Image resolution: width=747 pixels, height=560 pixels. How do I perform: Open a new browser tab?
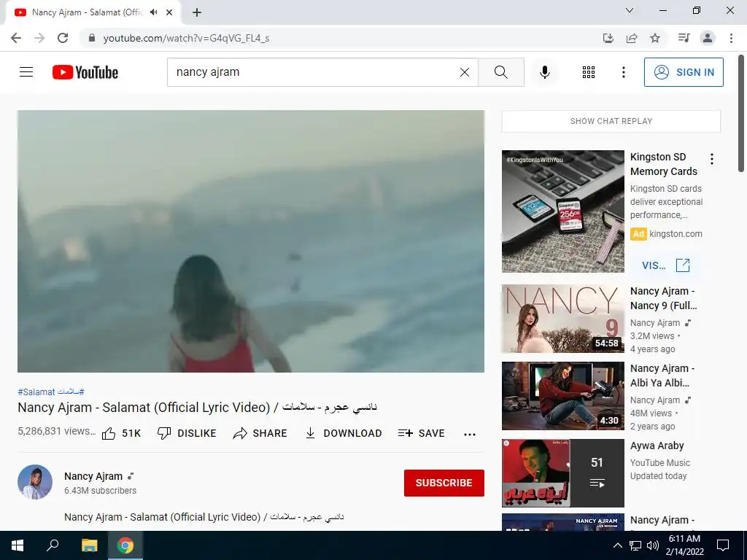(197, 12)
